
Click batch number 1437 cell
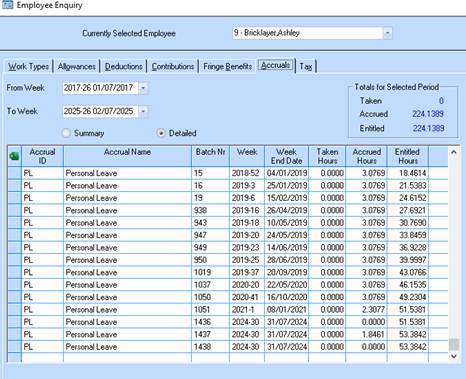point(210,334)
